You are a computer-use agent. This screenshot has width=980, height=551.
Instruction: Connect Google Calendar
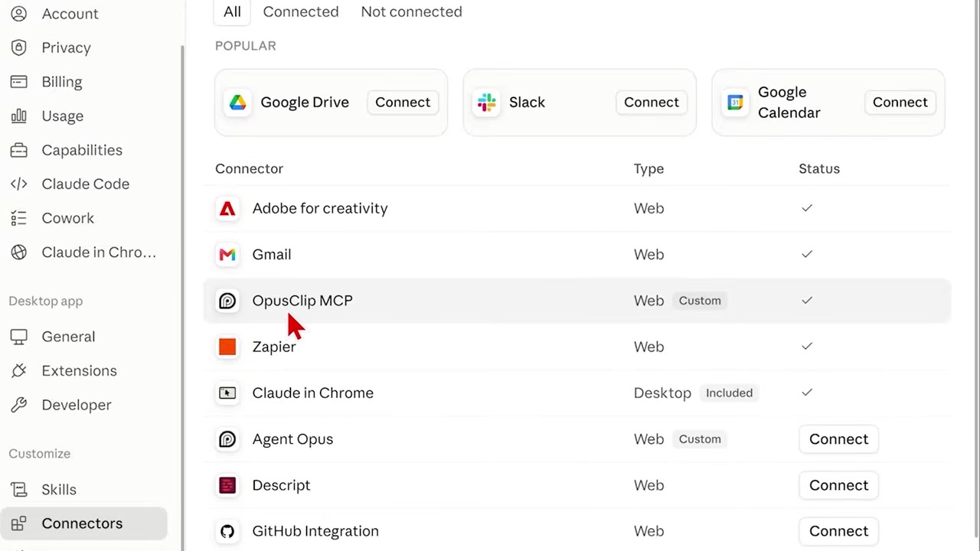coord(900,103)
